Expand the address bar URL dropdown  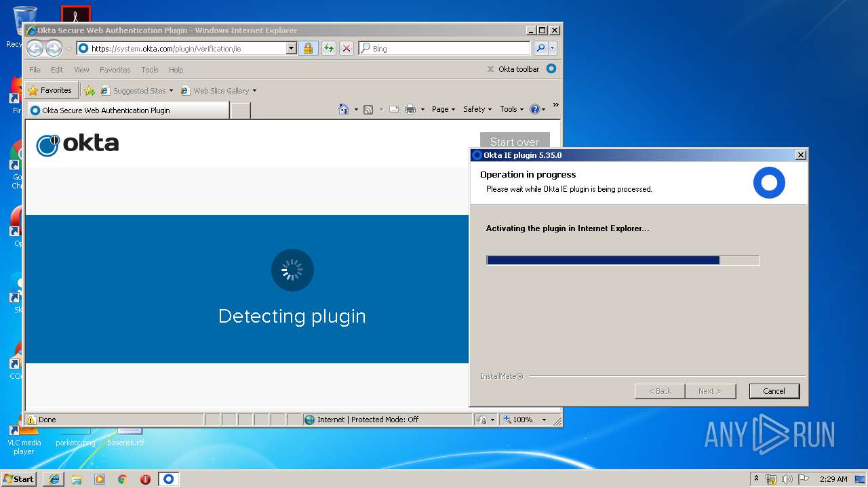tap(292, 48)
